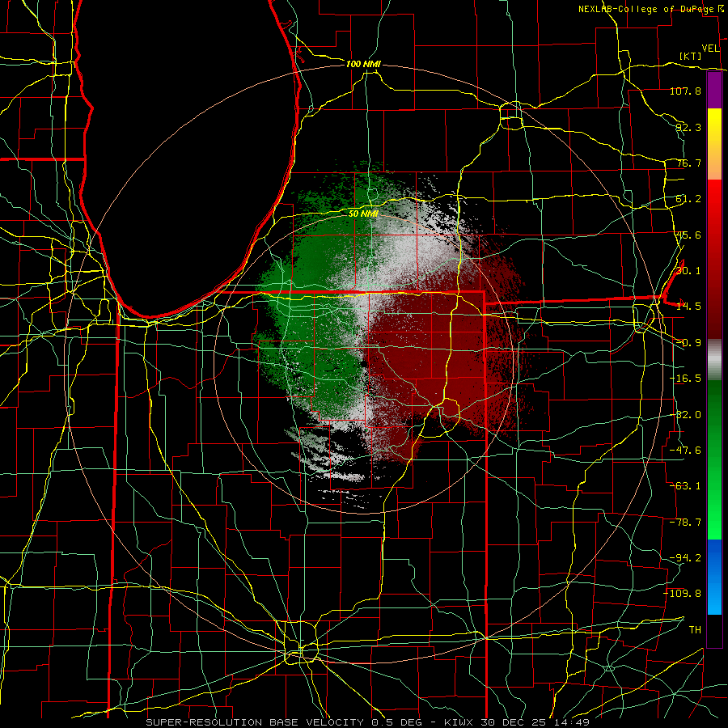Click the Super-Resolution Base Velocity caption text
The image size is (728, 728).
coord(368,722)
